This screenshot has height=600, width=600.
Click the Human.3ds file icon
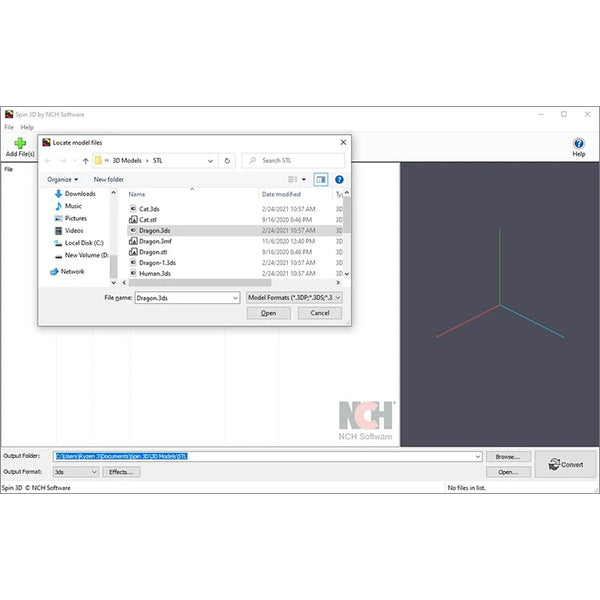(133, 273)
